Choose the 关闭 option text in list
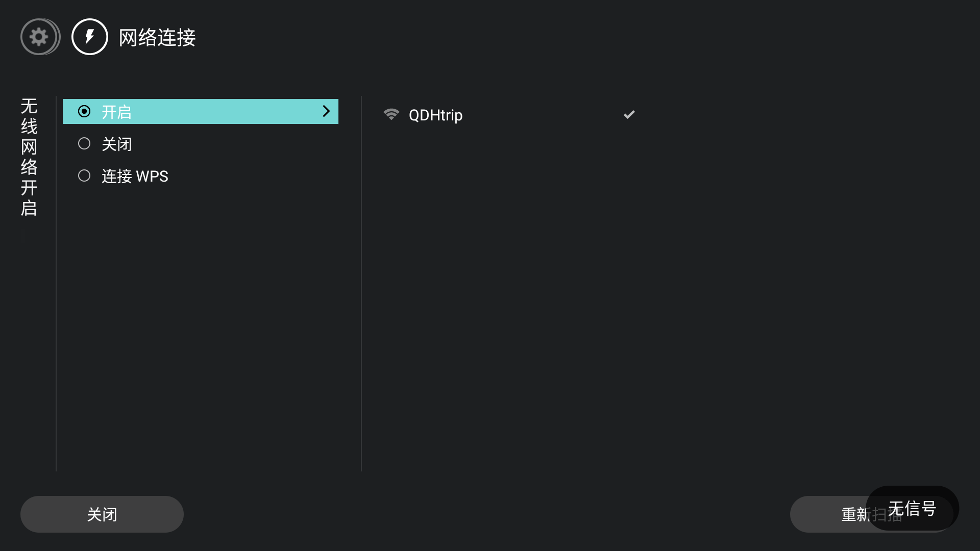980x551 pixels. pos(117,144)
